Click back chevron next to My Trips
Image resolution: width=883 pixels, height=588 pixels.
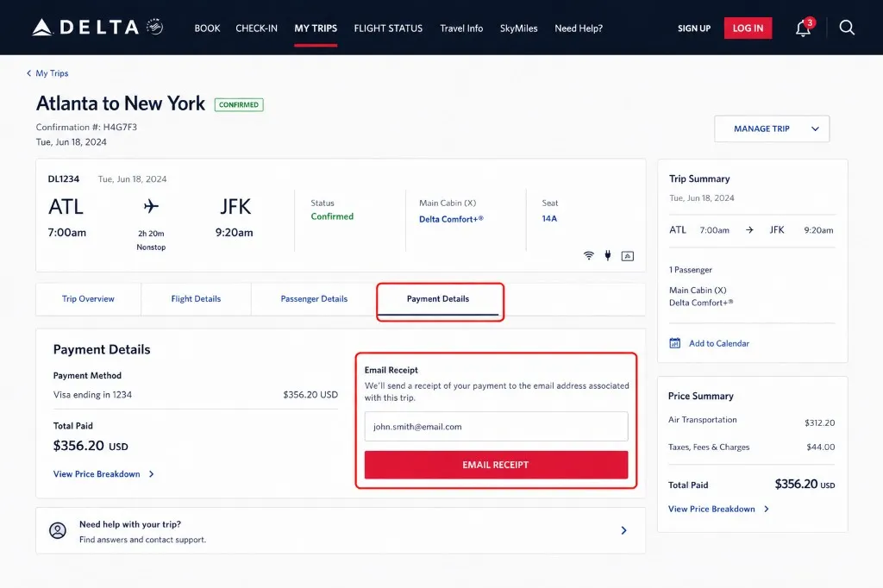click(x=28, y=73)
